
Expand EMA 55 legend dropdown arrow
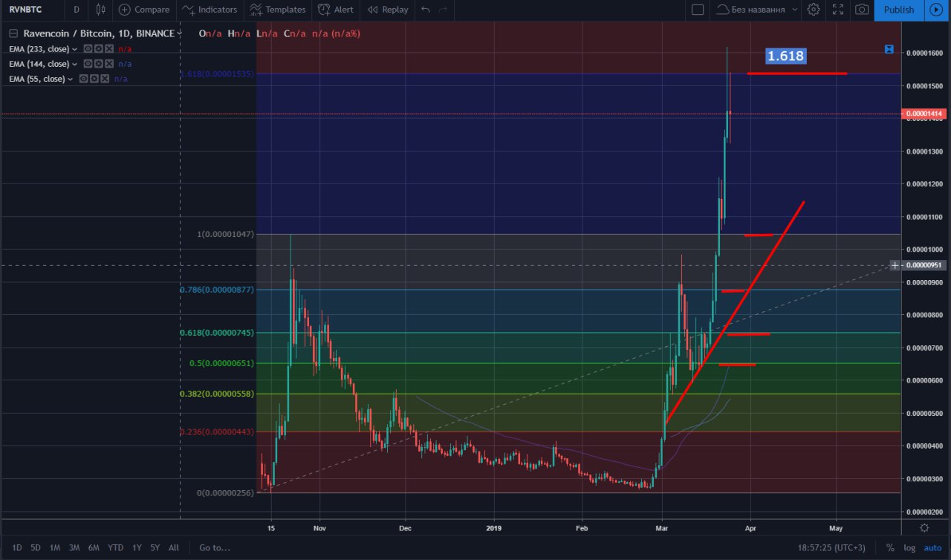(71, 79)
